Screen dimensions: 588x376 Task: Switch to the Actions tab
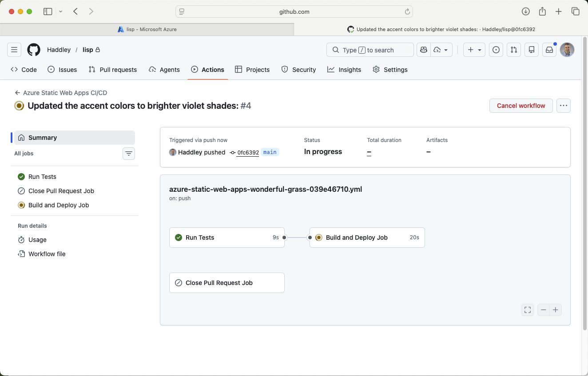207,70
